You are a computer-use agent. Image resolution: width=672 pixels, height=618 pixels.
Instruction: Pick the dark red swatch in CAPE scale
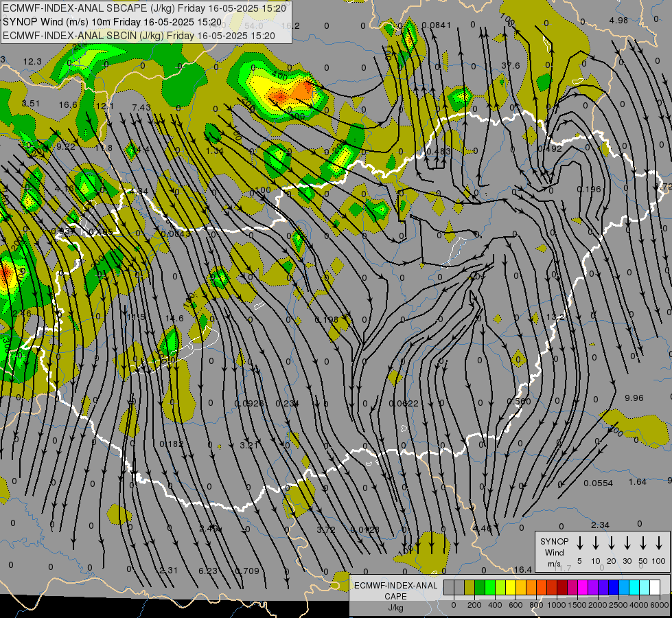tap(562, 588)
